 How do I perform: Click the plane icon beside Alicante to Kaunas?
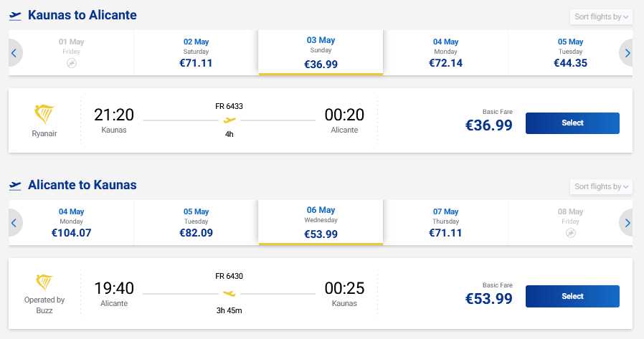pyautogui.click(x=15, y=186)
